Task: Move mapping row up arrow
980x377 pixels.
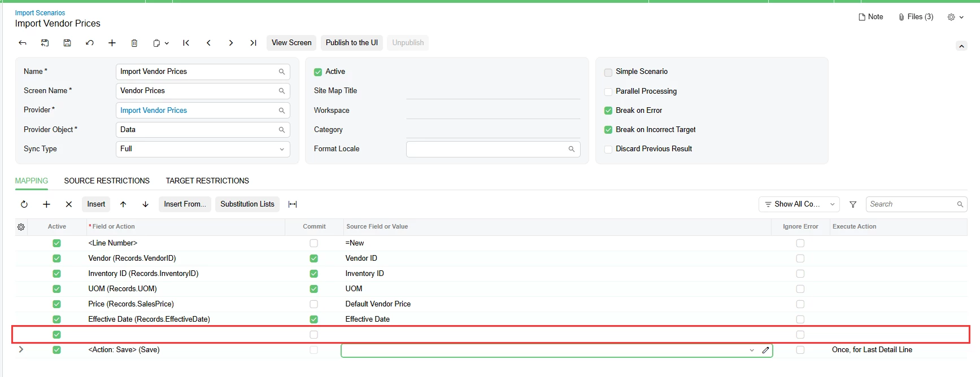Action: 123,204
